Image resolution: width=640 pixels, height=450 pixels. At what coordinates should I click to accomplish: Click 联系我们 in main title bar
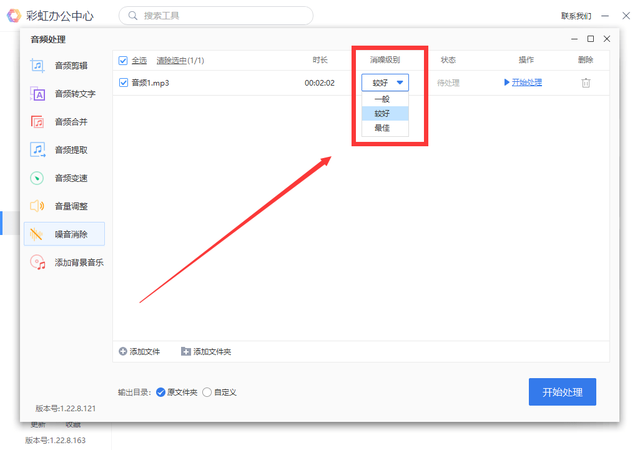pyautogui.click(x=576, y=16)
